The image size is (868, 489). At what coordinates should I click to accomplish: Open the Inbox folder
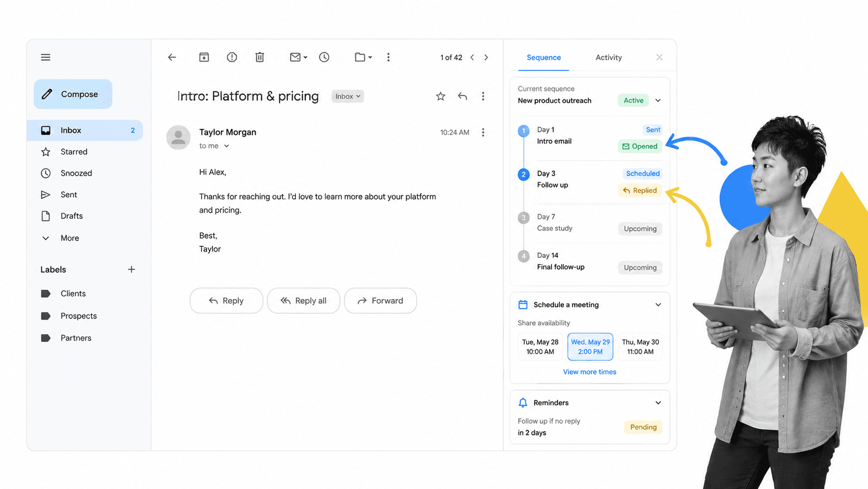pyautogui.click(x=85, y=130)
